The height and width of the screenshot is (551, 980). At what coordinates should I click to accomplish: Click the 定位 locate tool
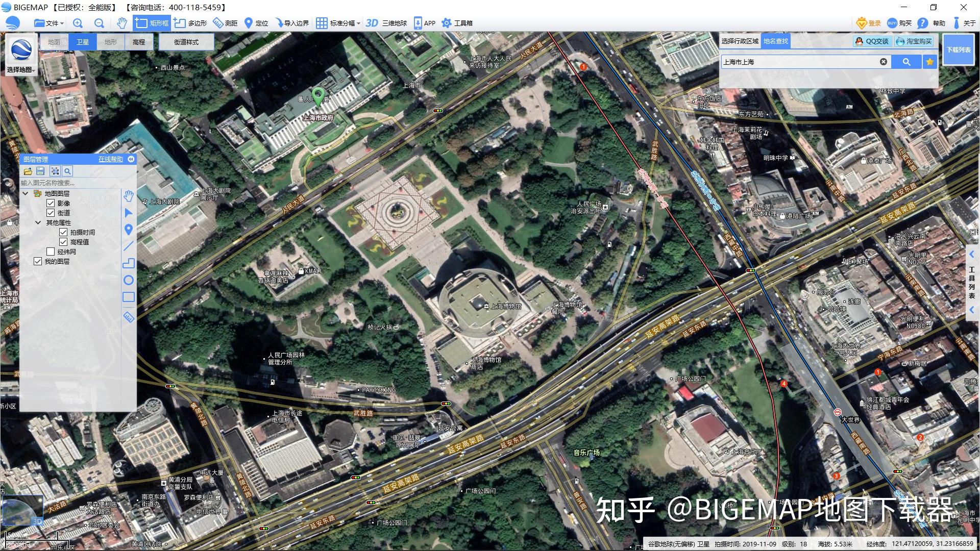click(256, 23)
